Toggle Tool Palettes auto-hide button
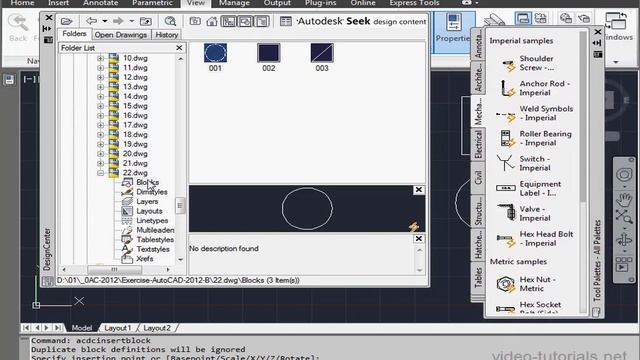This screenshot has height=360, width=640. click(x=598, y=43)
